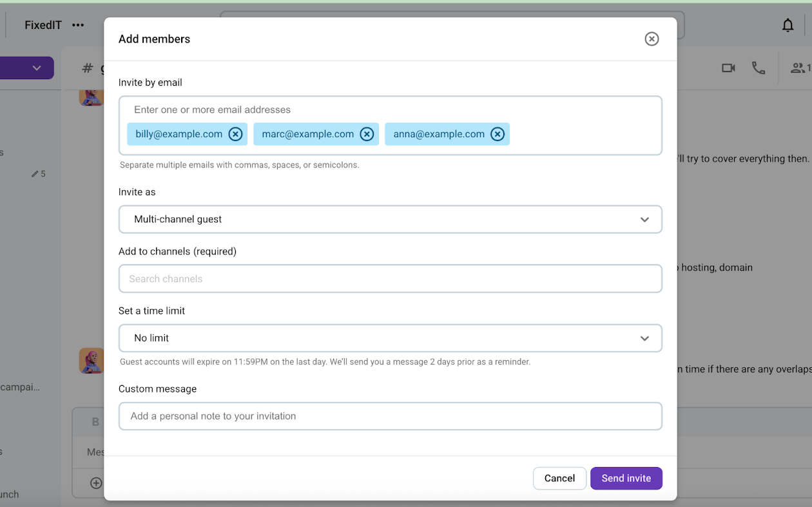Viewport: 812px width, 507px height.
Task: Close the Add members dialog
Action: tap(652, 39)
